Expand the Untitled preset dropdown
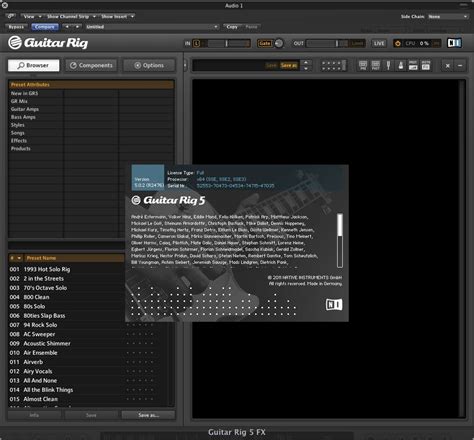Image resolution: width=474 pixels, height=440 pixels. (x=152, y=27)
